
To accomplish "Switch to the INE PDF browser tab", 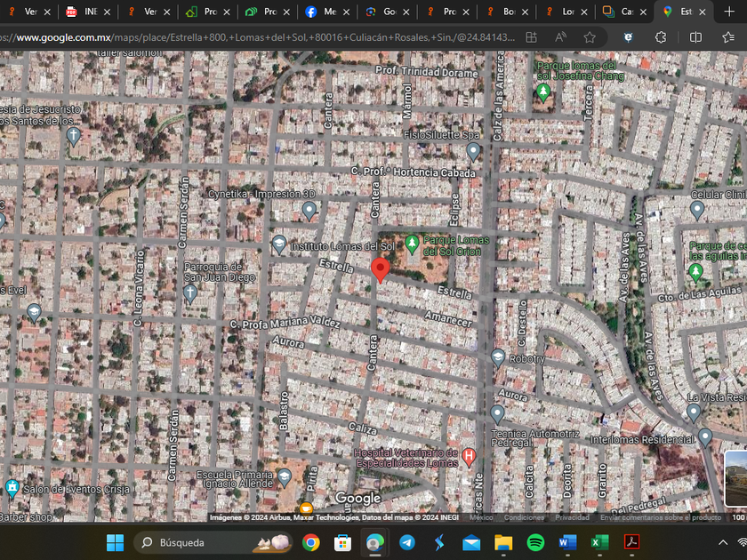I will pyautogui.click(x=86, y=12).
